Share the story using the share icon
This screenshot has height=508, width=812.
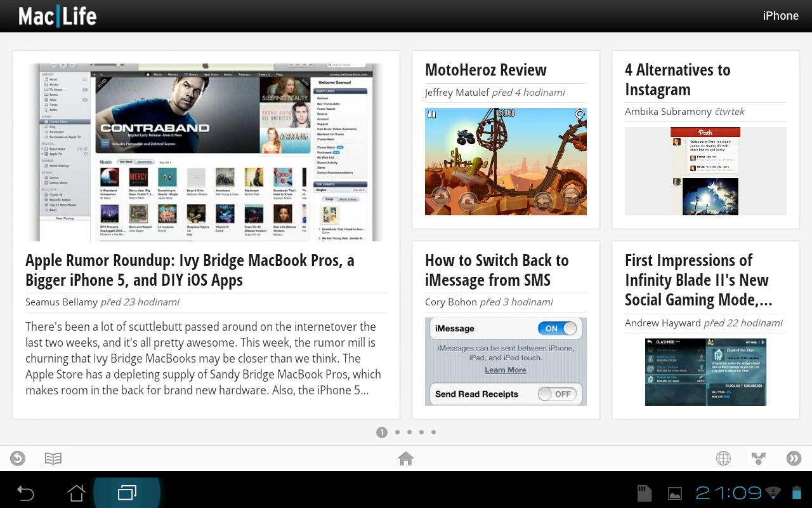pos(758,458)
